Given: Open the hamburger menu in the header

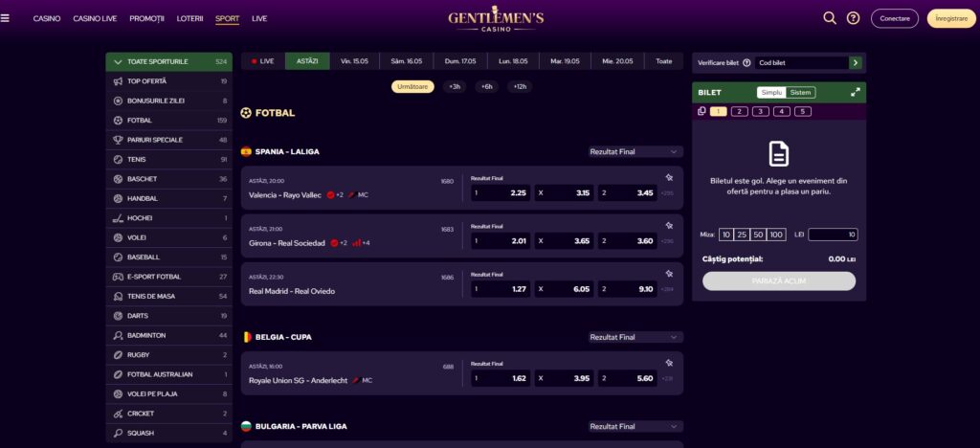Looking at the screenshot, I should (5, 18).
